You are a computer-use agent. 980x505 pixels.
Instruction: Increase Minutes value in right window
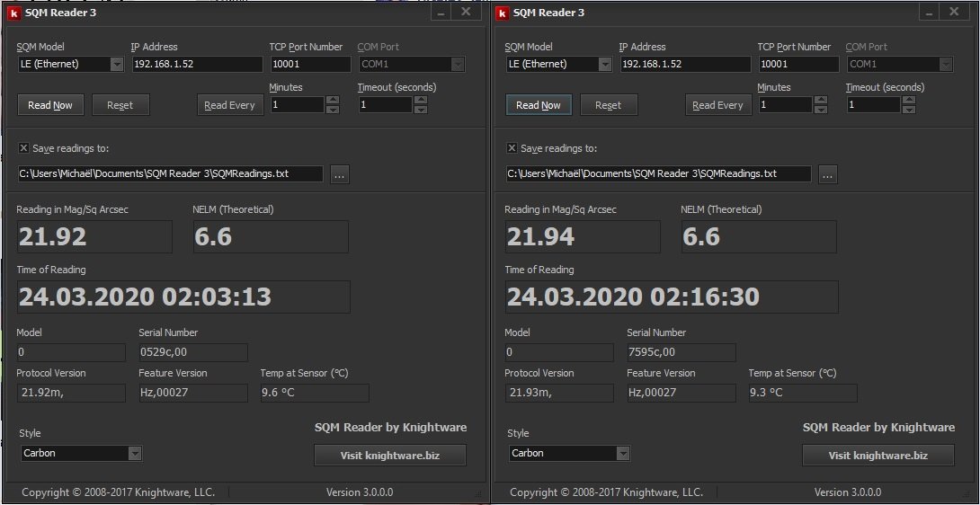point(821,100)
